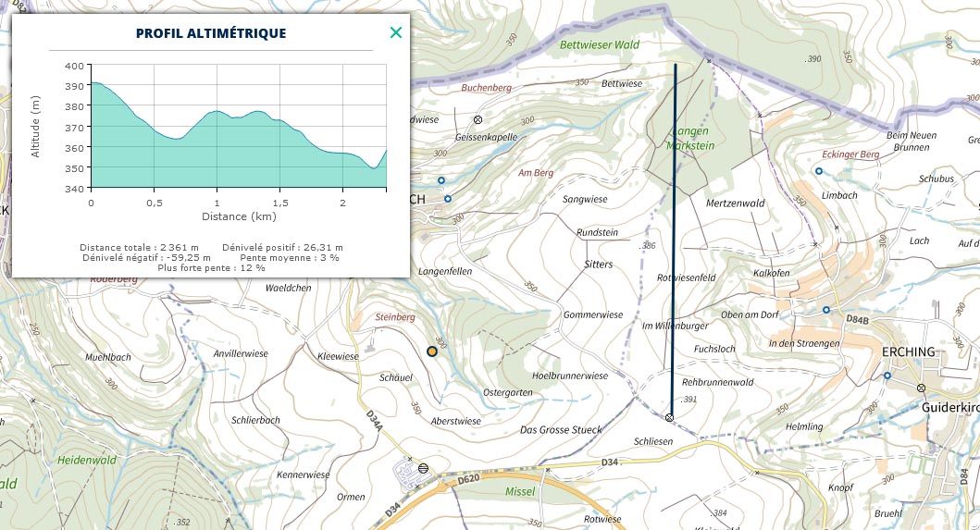Image resolution: width=980 pixels, height=530 pixels.
Task: Click the profile line's southern endpoint near Schliesen
Action: (669, 418)
